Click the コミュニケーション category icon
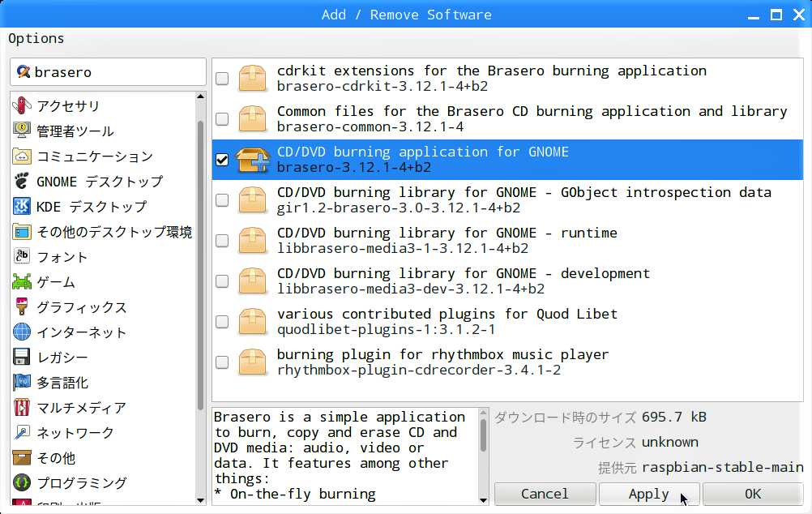 [21, 156]
